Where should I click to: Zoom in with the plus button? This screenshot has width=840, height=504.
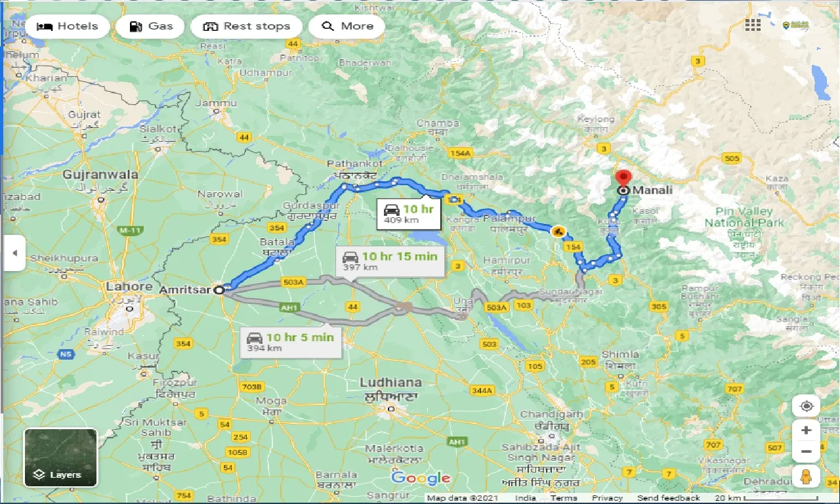[x=806, y=430]
